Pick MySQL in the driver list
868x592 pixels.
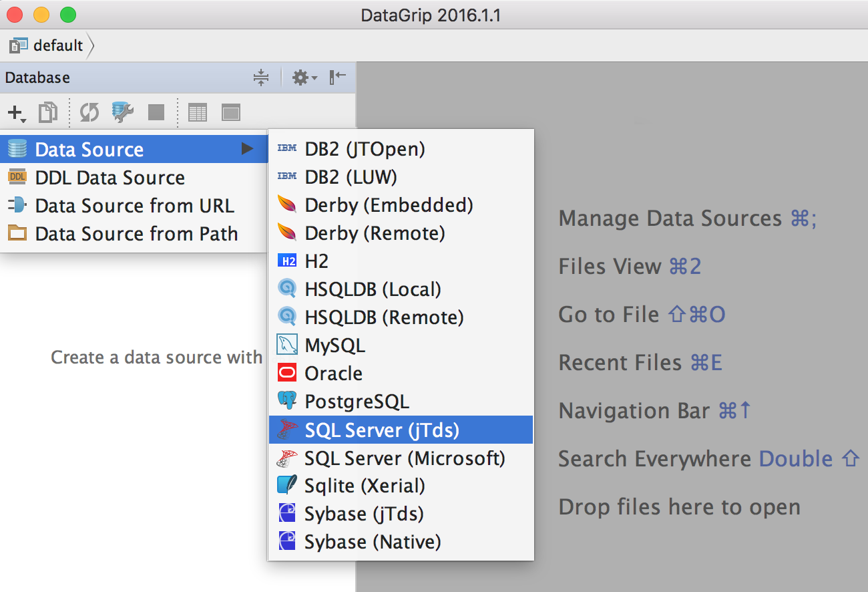pyautogui.click(x=335, y=345)
